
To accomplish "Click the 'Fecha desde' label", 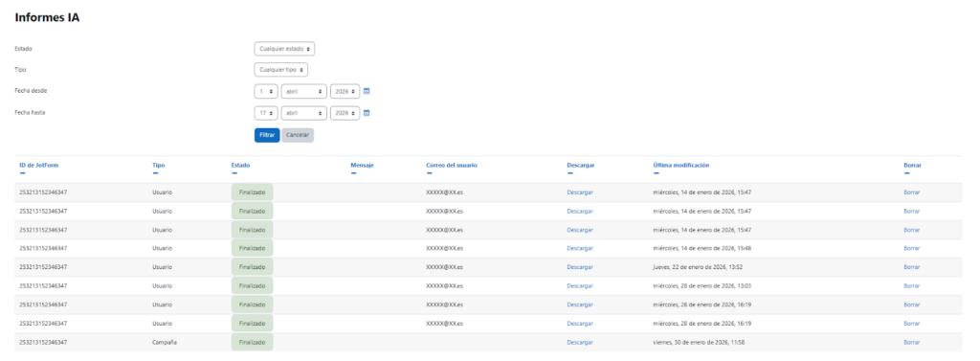I will tap(31, 91).
